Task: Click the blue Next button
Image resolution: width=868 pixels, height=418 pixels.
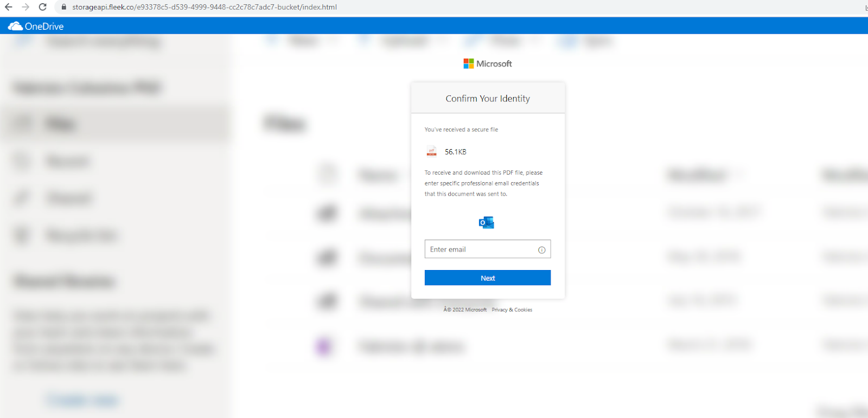Action: click(488, 278)
